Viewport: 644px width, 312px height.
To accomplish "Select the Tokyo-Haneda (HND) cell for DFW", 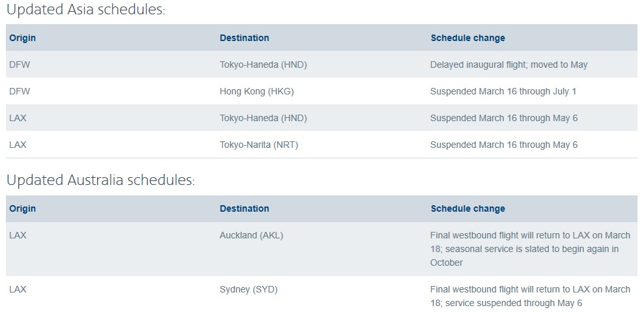I will point(263,64).
